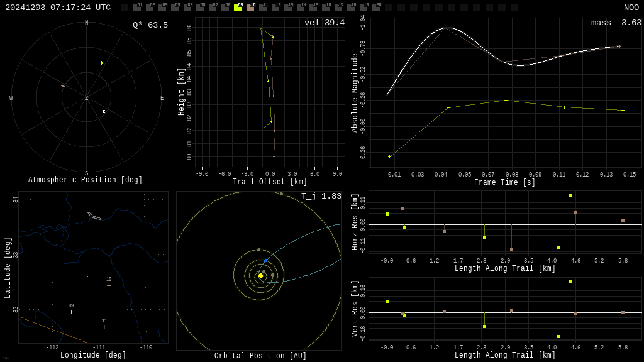Select the yellow station 09 indicator
The height and width of the screenshot is (362, 644).
(238, 8)
